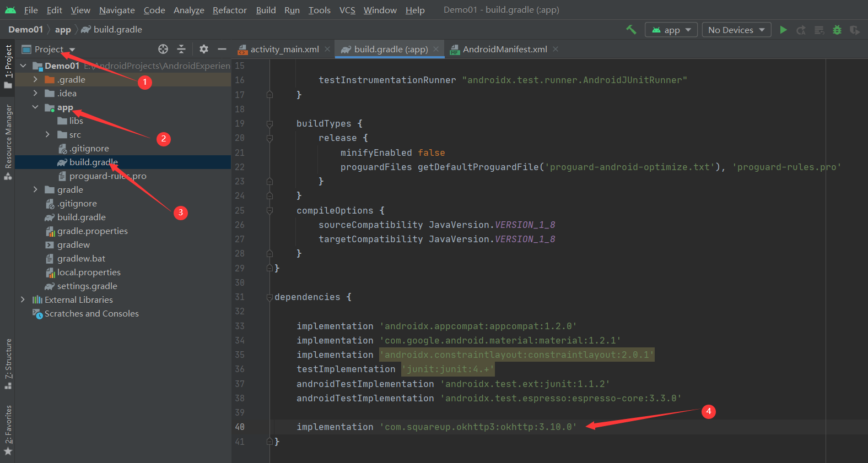
Task: Click the Android Studio logo icon
Action: pyautogui.click(x=10, y=10)
